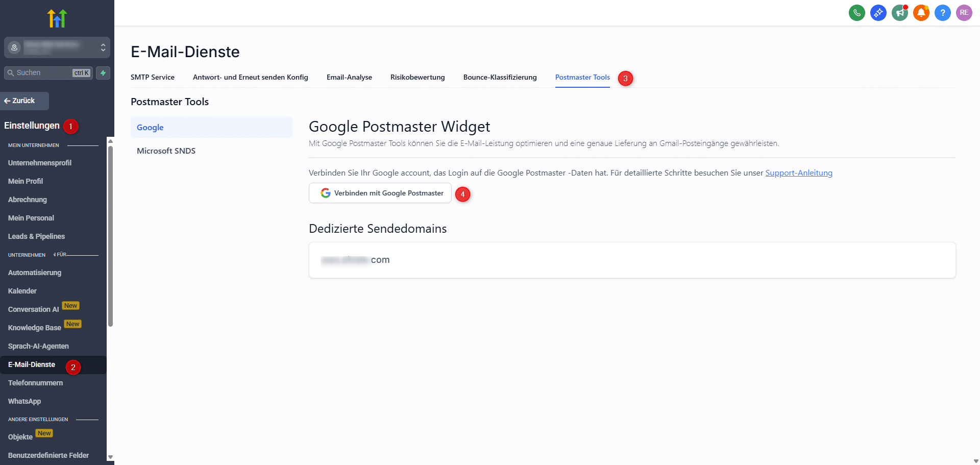The height and width of the screenshot is (465, 980).
Task: Open Knowledge Base settings
Action: point(35,328)
